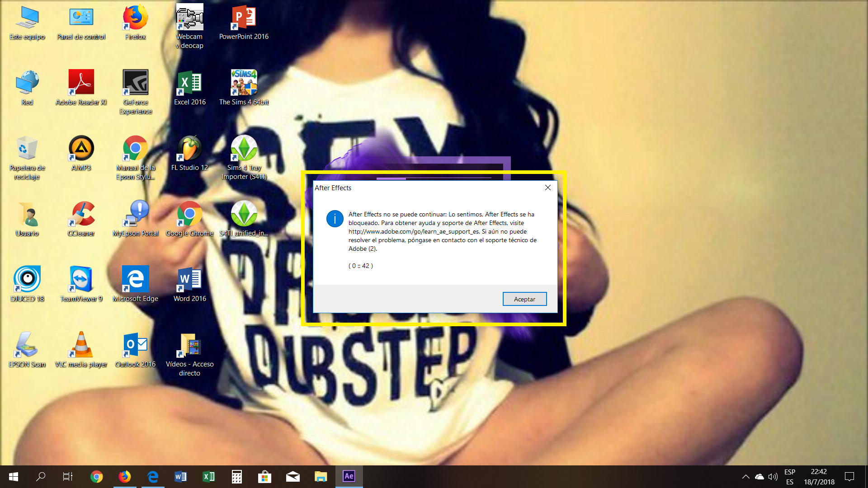Viewport: 868px width, 488px height.
Task: Open the volume slider from the tray
Action: tap(773, 477)
